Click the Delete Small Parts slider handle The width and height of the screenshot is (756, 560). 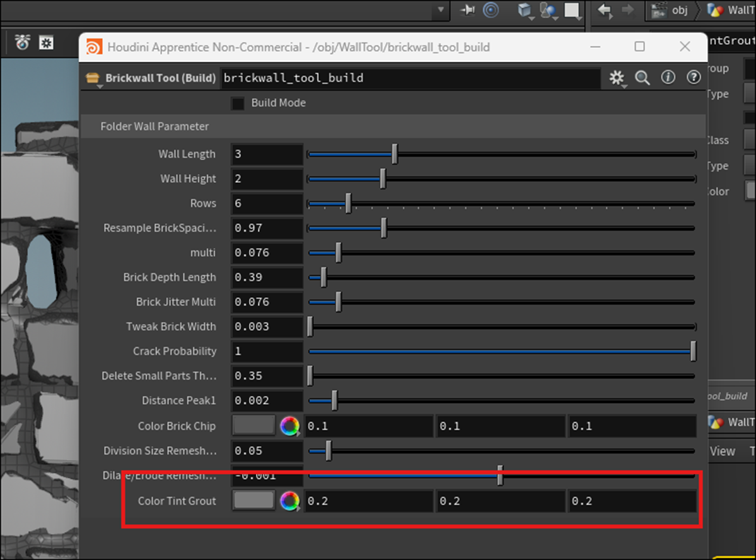(310, 376)
